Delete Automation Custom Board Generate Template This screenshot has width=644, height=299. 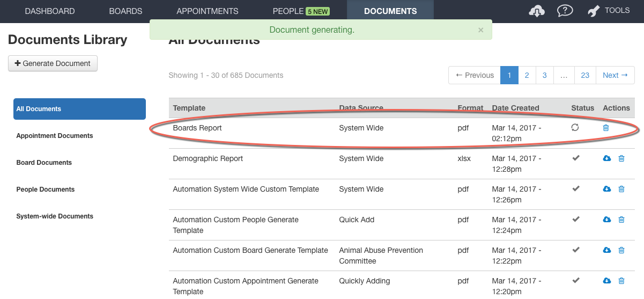pyautogui.click(x=621, y=250)
